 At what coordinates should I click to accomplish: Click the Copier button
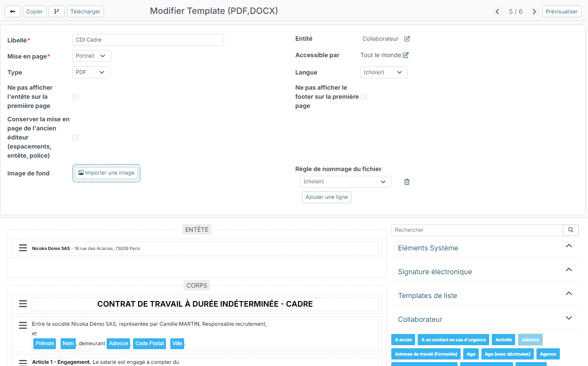click(35, 12)
